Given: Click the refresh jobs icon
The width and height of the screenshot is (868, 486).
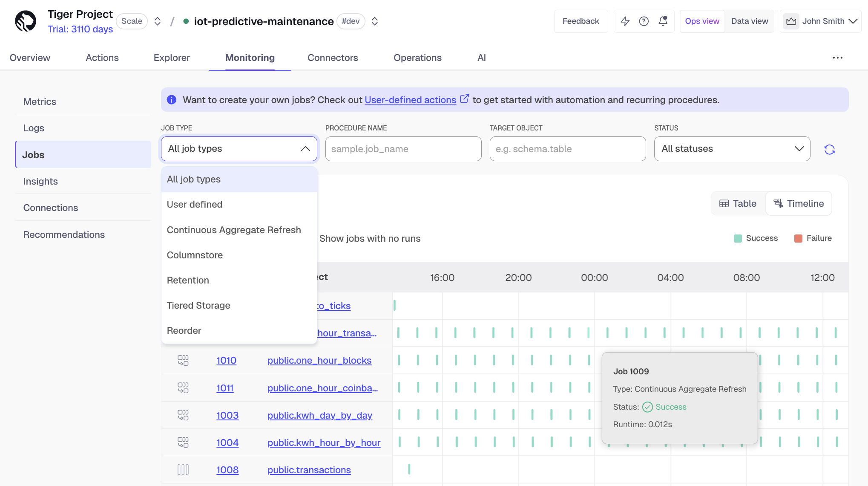Looking at the screenshot, I should click(x=829, y=150).
